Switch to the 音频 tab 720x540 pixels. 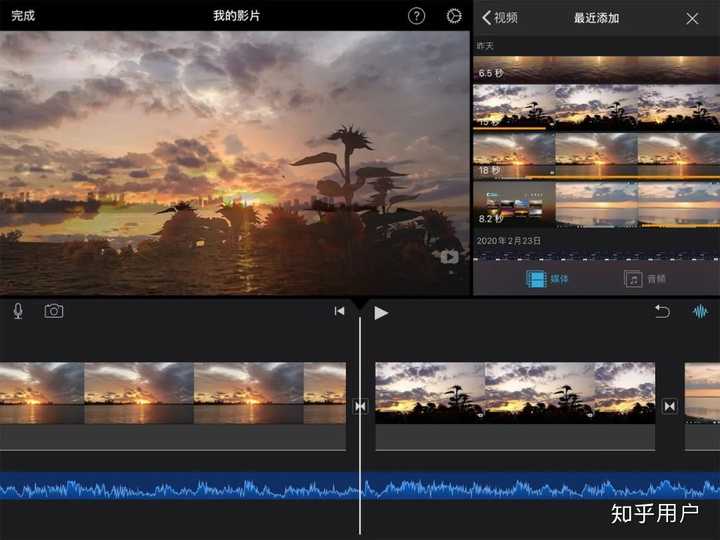[x=645, y=279]
